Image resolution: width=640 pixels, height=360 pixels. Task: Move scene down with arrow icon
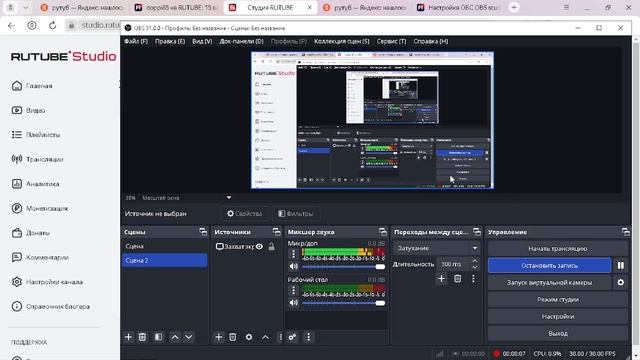(x=189, y=337)
